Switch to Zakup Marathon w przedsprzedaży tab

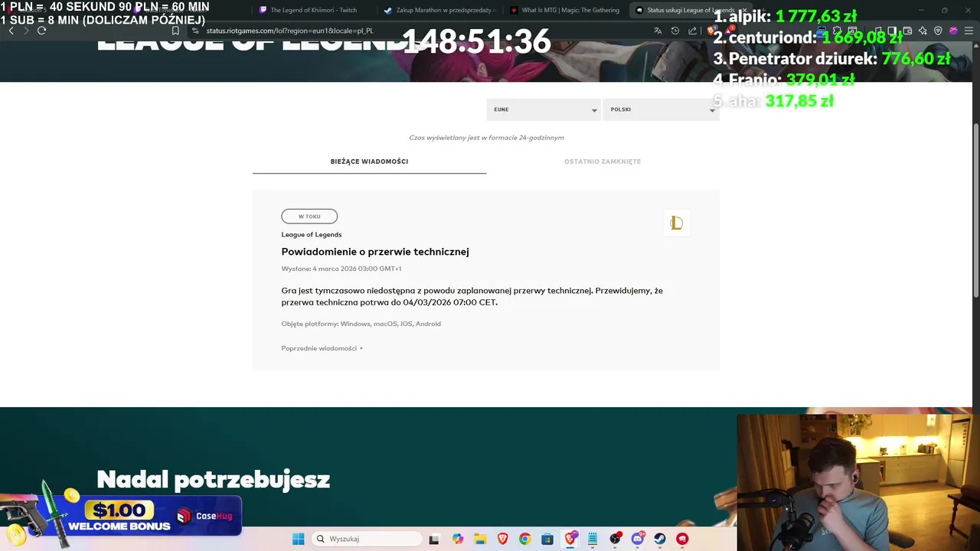pyautogui.click(x=439, y=10)
